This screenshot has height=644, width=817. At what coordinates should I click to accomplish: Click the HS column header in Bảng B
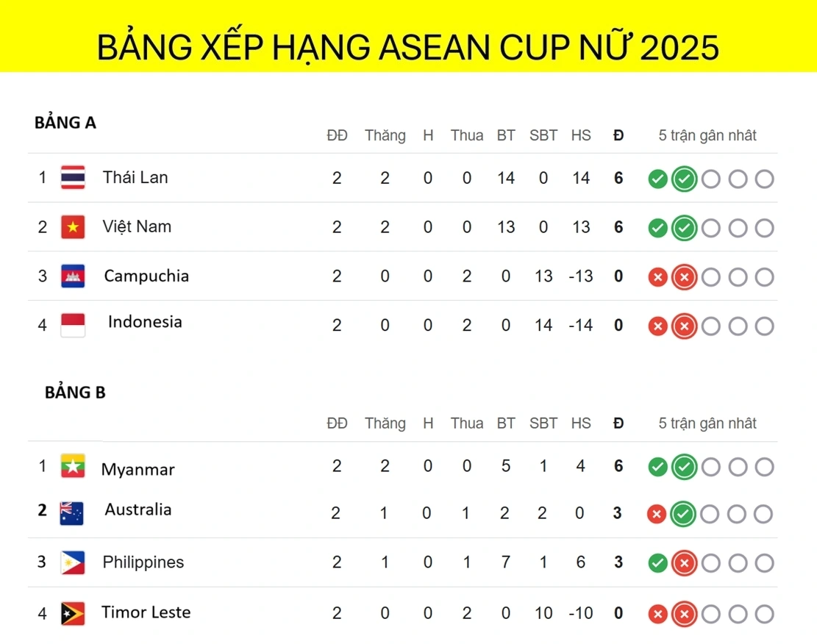[x=581, y=423]
